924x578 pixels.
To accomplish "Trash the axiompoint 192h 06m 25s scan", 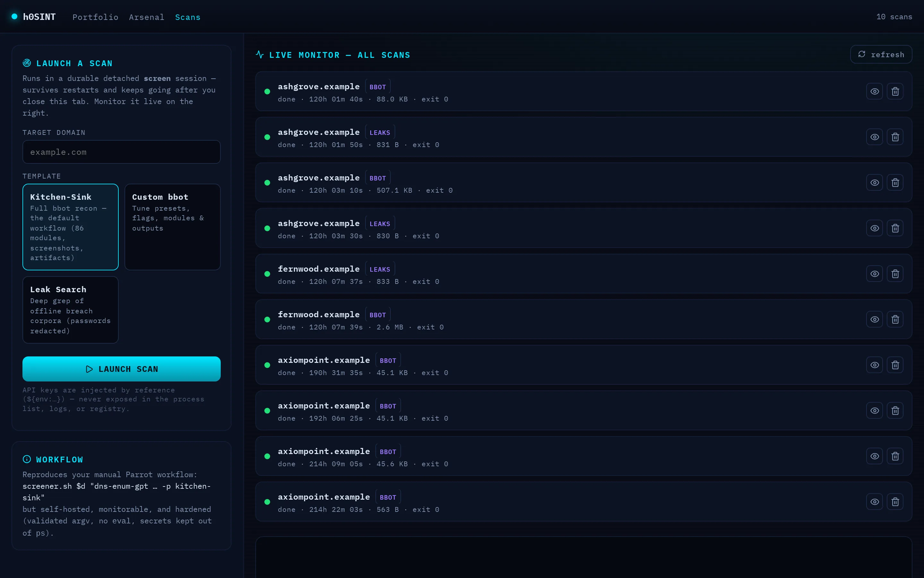I will (895, 411).
